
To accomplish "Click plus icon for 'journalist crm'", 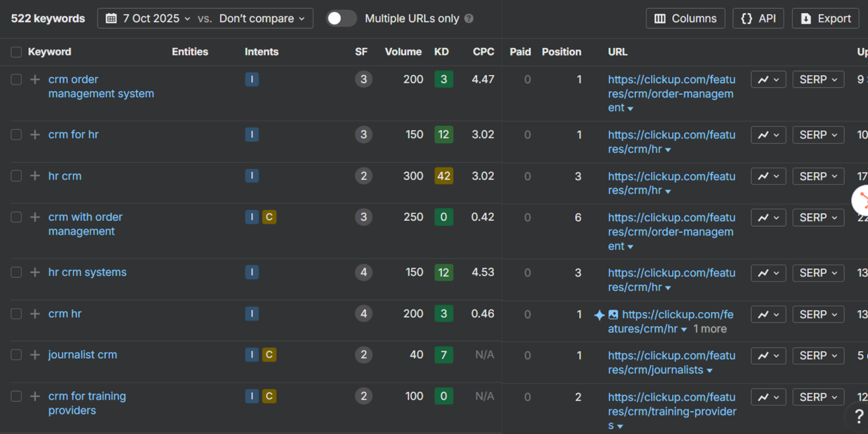I will click(35, 355).
